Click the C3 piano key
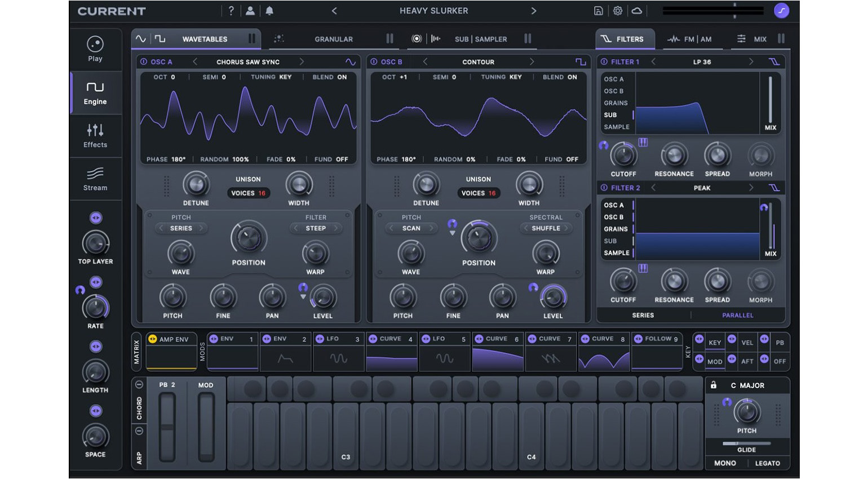Image resolution: width=868 pixels, height=479 pixels. tap(346, 437)
